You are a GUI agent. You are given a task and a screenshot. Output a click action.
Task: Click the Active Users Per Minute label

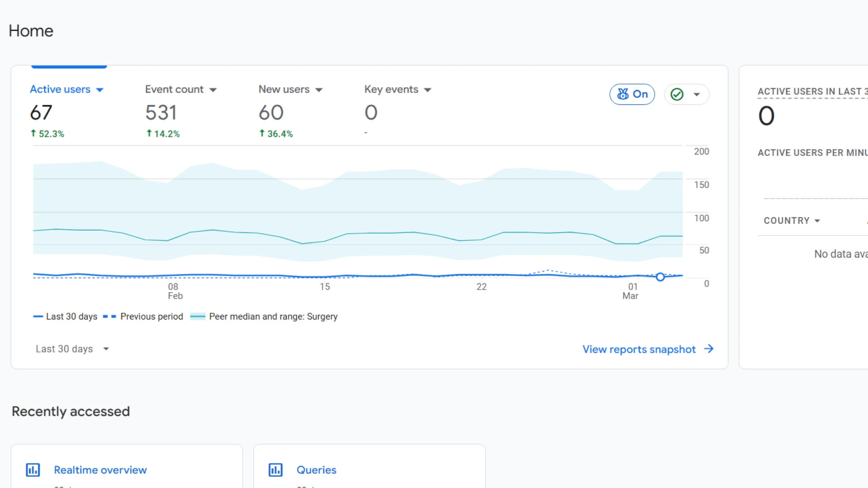pyautogui.click(x=812, y=153)
